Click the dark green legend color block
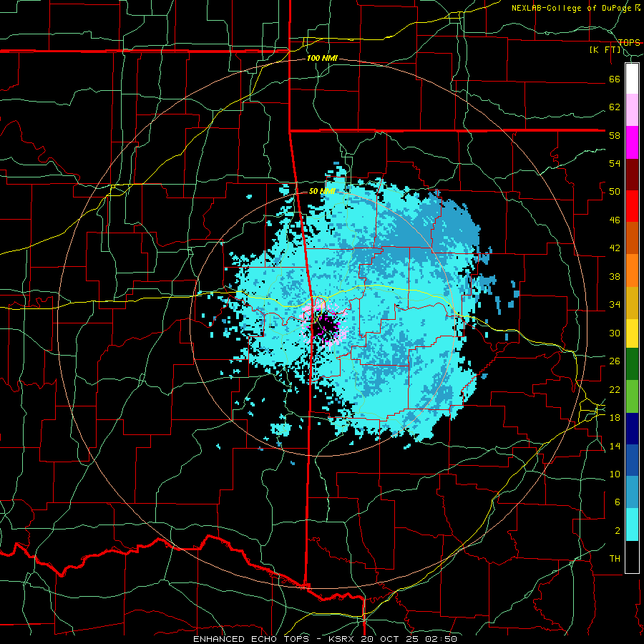644x644 pixels. coord(632,364)
